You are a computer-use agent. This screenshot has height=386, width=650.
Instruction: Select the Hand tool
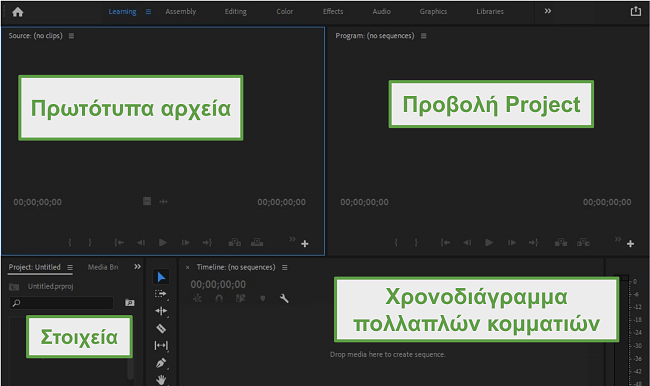click(x=161, y=379)
